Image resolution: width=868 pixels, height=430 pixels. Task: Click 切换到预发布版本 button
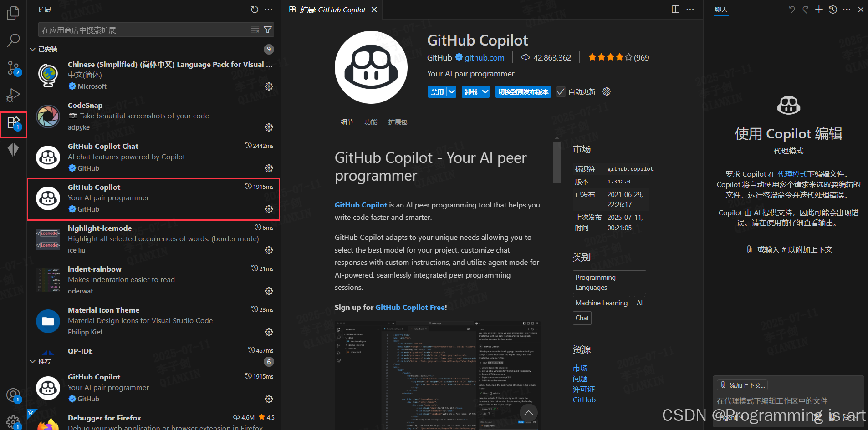(523, 92)
